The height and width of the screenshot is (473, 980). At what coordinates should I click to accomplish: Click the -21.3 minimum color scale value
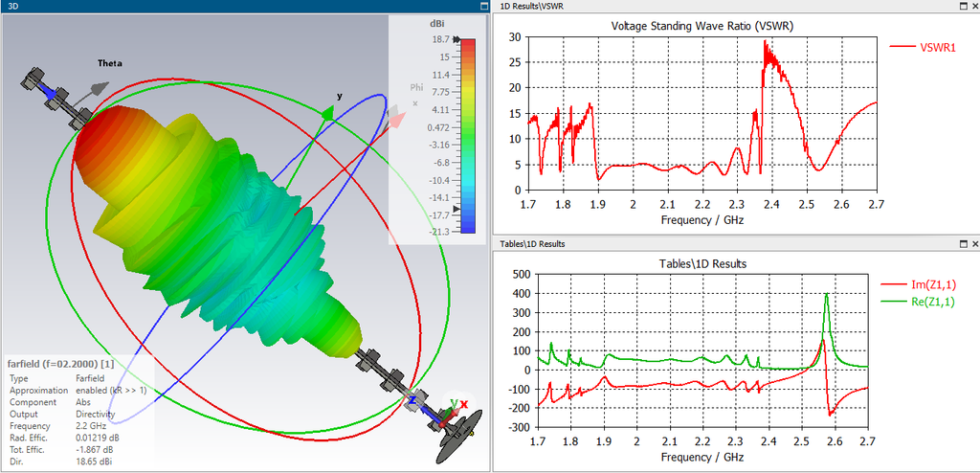click(438, 232)
